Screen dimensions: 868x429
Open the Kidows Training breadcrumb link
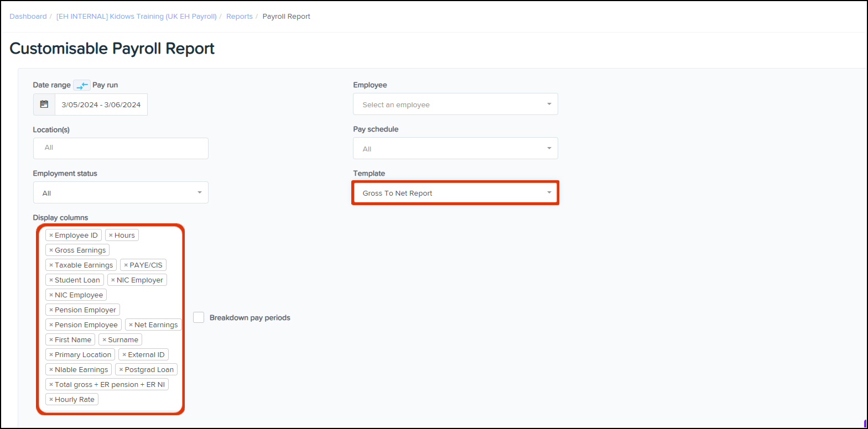pos(136,17)
